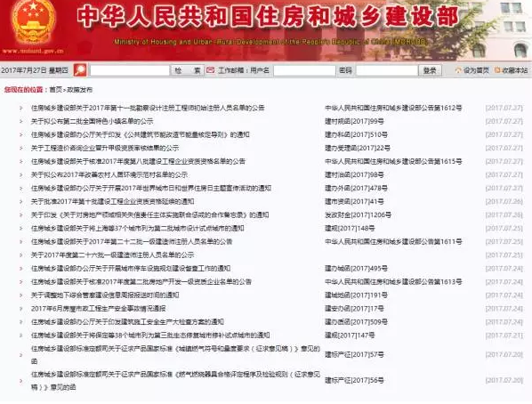Focus the 用户名 username field
Viewport: 532px width, 404px height.
[x=304, y=70]
